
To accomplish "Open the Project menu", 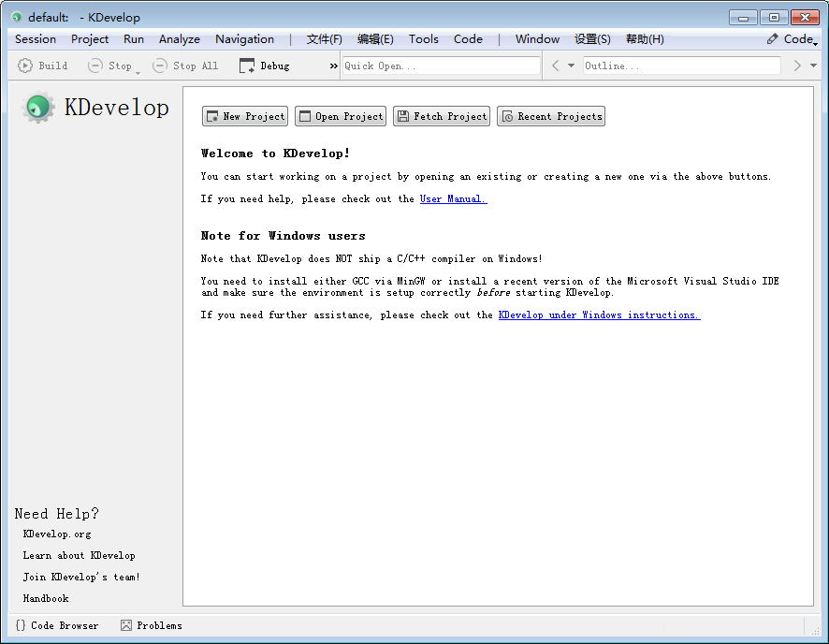I will [90, 39].
